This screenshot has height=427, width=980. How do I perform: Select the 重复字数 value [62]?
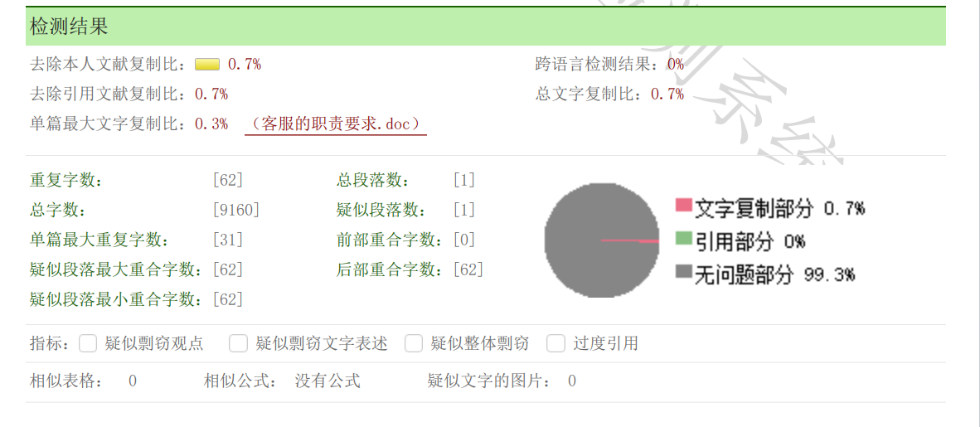click(x=227, y=181)
